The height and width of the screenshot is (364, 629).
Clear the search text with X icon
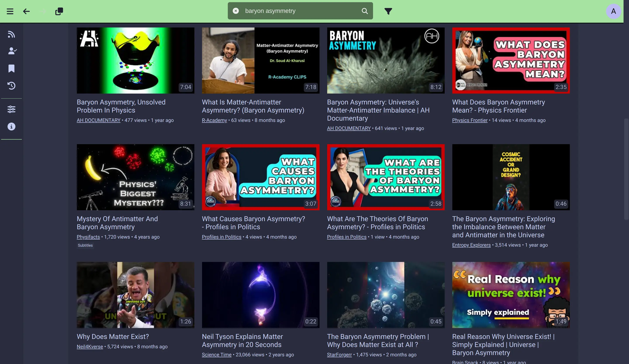tap(236, 11)
